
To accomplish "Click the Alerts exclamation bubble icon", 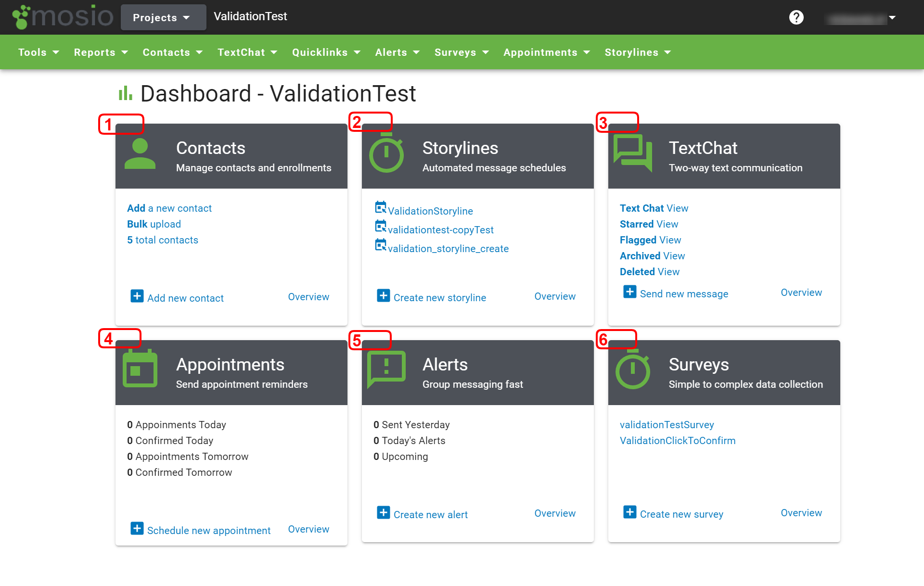I will (x=386, y=369).
